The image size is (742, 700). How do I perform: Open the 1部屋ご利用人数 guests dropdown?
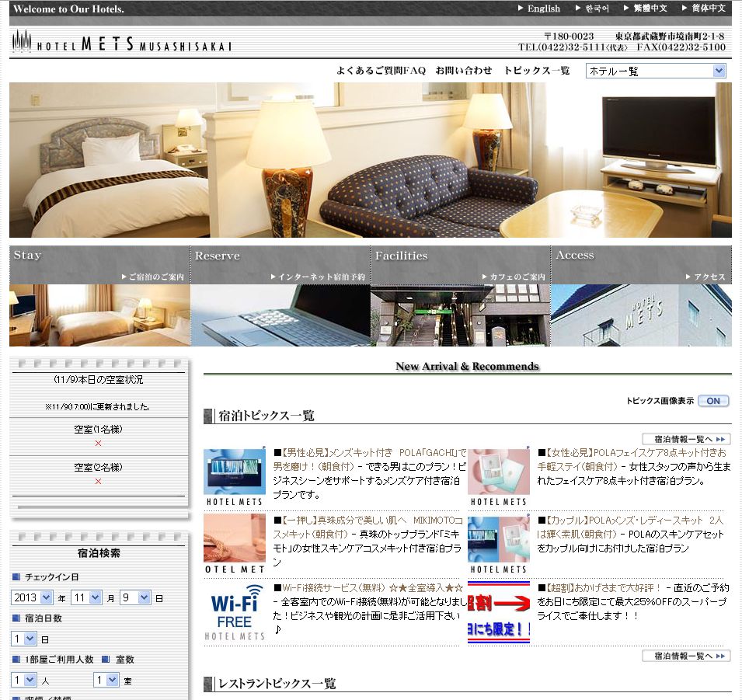pyautogui.click(x=23, y=680)
